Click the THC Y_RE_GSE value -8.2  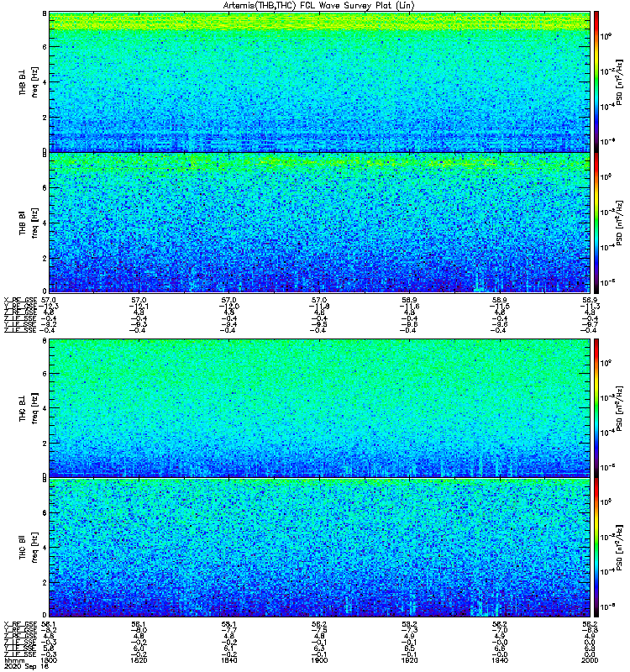click(x=49, y=631)
